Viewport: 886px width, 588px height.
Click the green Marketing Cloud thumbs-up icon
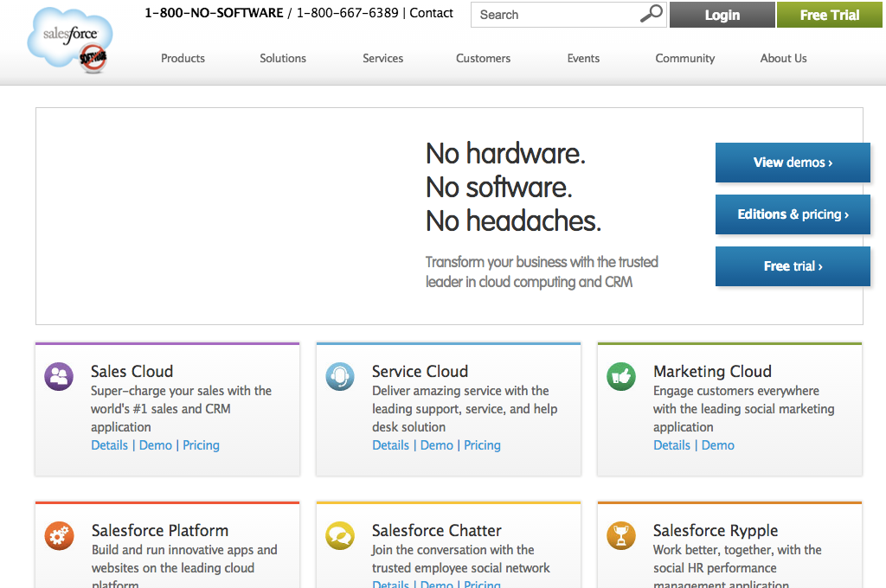pos(621,376)
